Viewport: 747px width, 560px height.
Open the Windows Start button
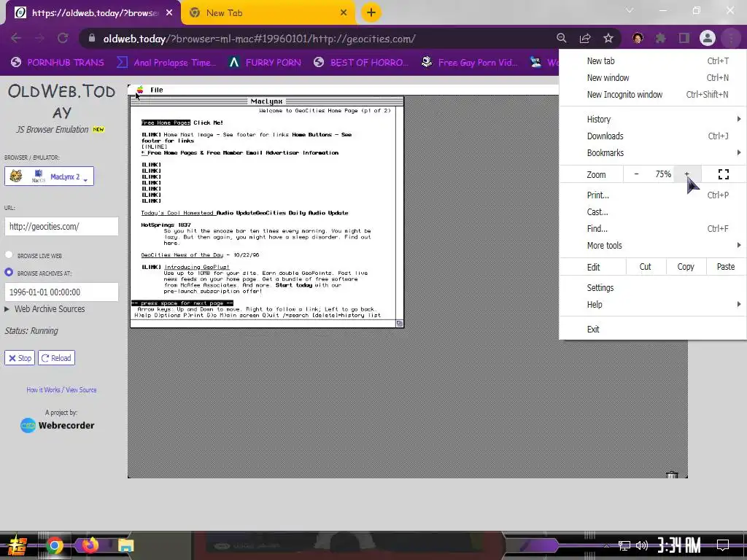pos(18,545)
